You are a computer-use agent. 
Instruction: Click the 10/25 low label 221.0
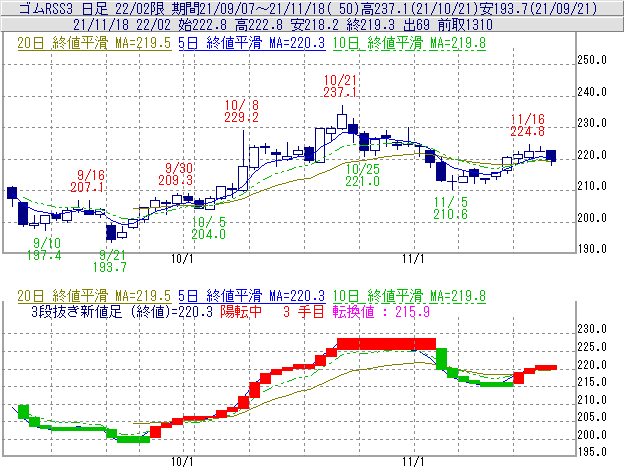[x=361, y=182]
